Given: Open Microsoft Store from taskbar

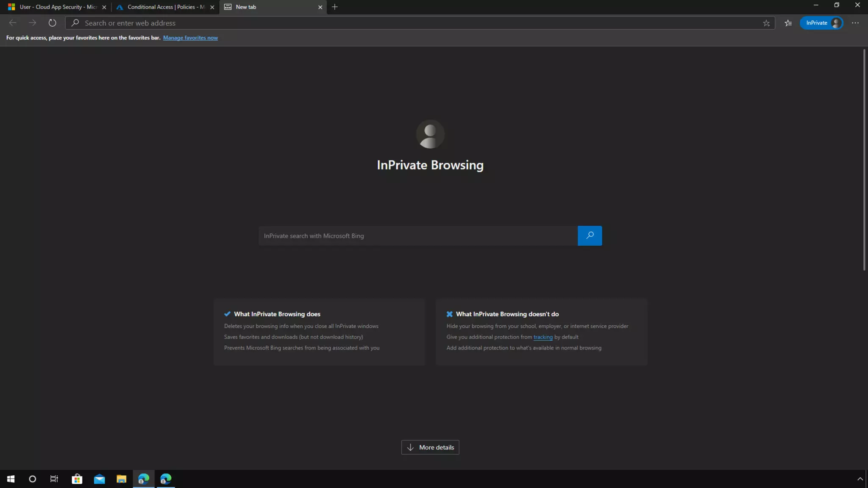Looking at the screenshot, I should click(x=77, y=479).
